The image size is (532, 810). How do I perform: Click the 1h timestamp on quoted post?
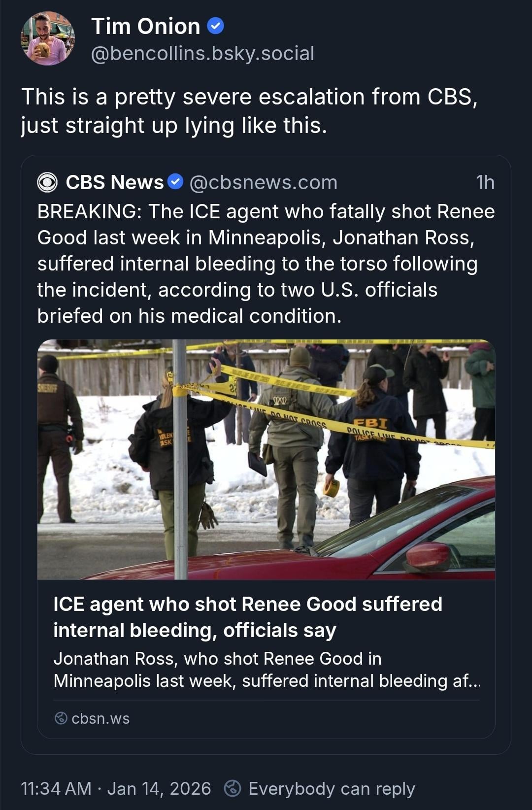pyautogui.click(x=485, y=182)
